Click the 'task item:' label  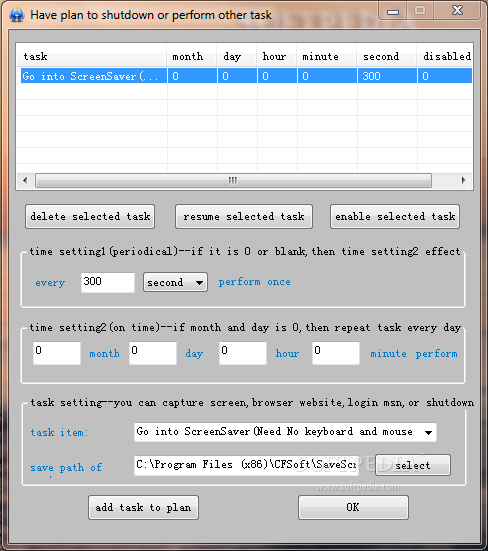(59, 432)
